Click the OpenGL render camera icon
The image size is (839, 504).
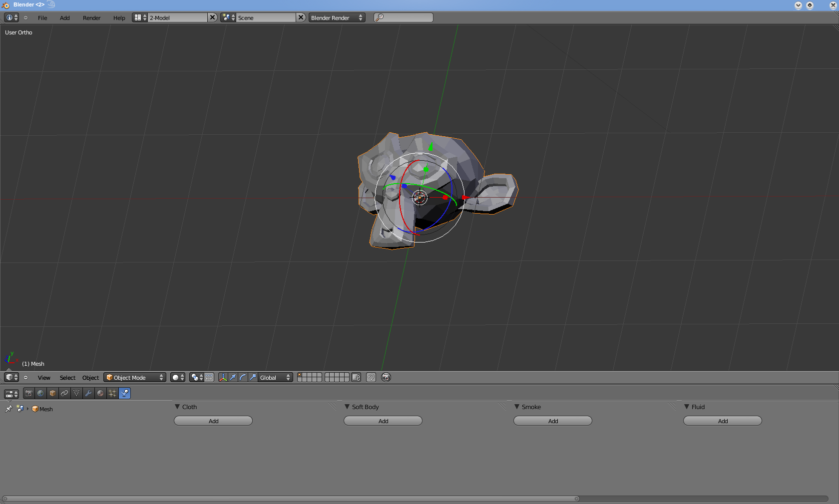[386, 378]
